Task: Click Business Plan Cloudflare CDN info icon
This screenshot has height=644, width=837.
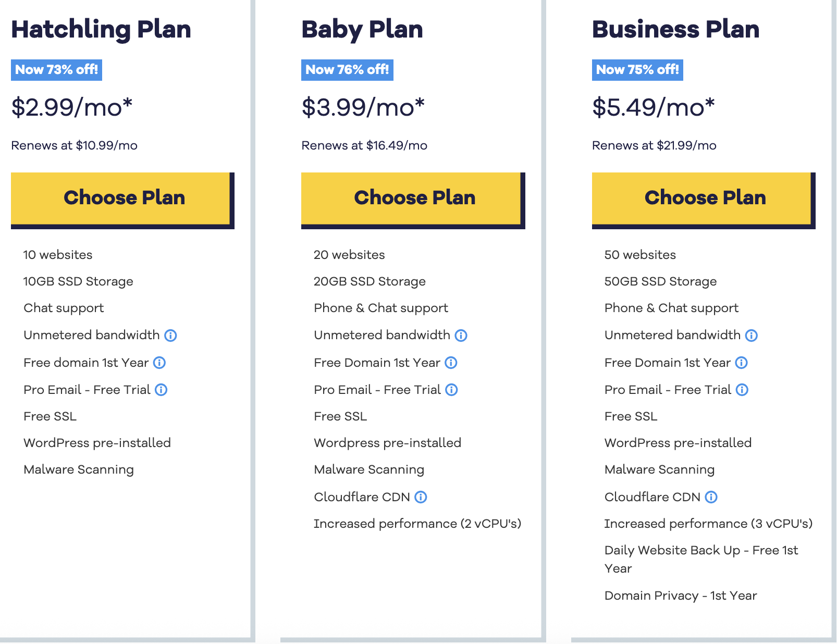Action: pos(711,497)
